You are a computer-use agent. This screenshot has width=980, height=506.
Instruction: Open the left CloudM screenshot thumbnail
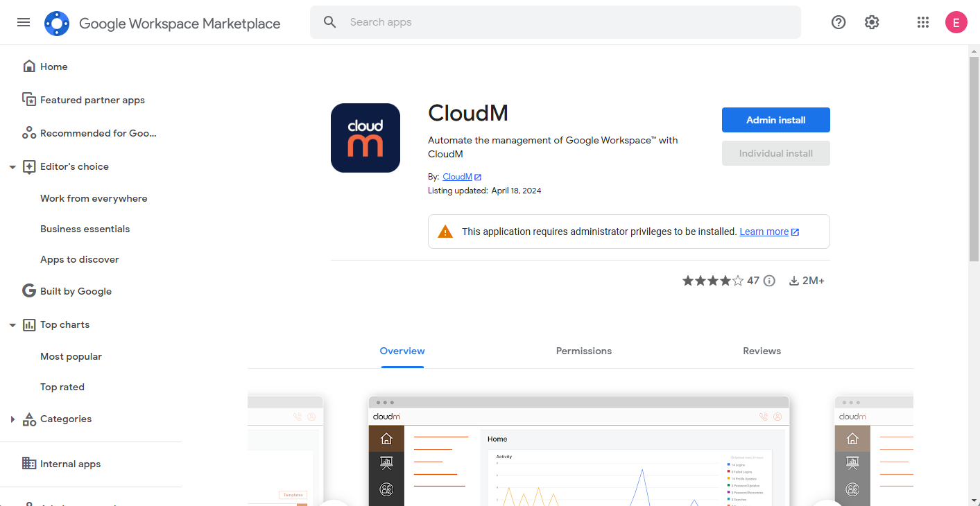point(285,451)
